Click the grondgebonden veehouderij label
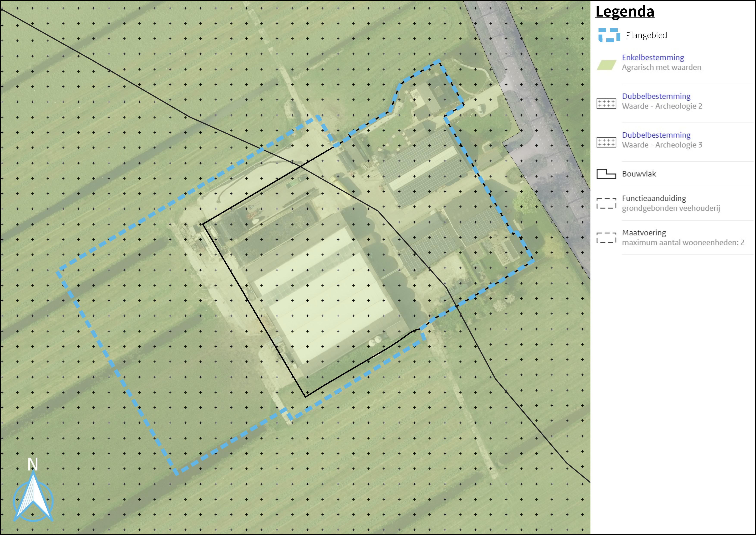This screenshot has height=535, width=756. pyautogui.click(x=671, y=208)
